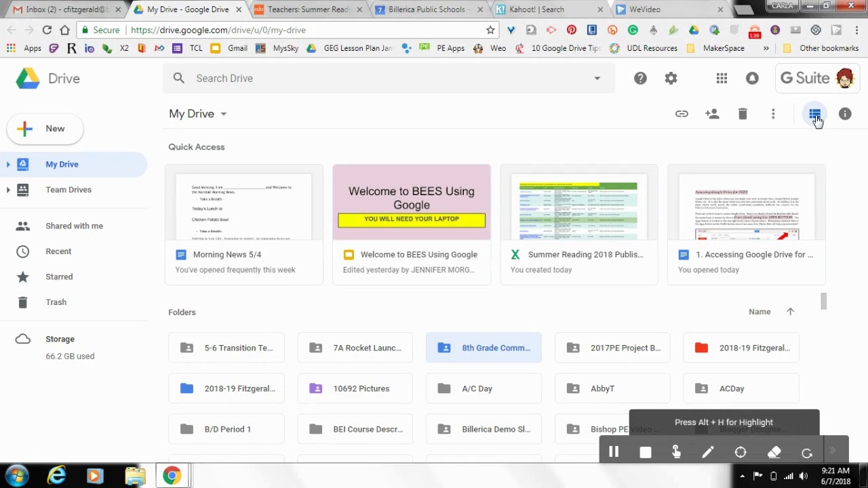
Task: Click the Chrome address bar URL
Action: pyautogui.click(x=218, y=30)
